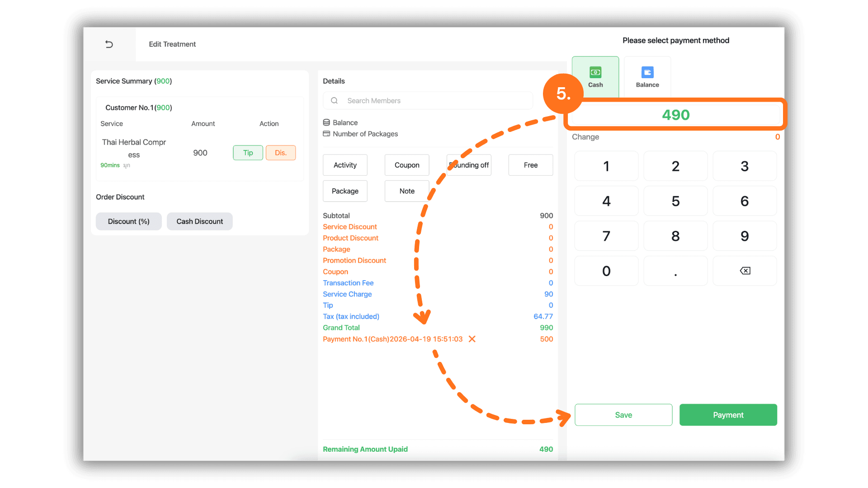The height and width of the screenshot is (488, 868).
Task: Mark the order as Free
Action: coord(531,165)
